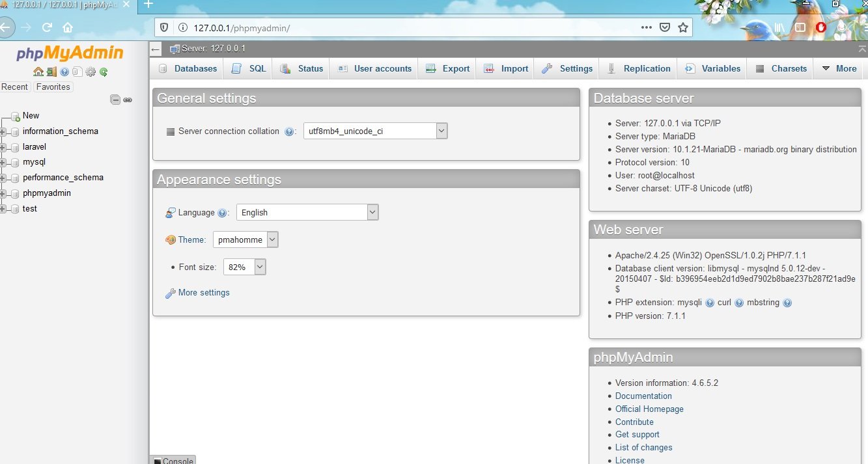Open the Variables tab

(712, 68)
